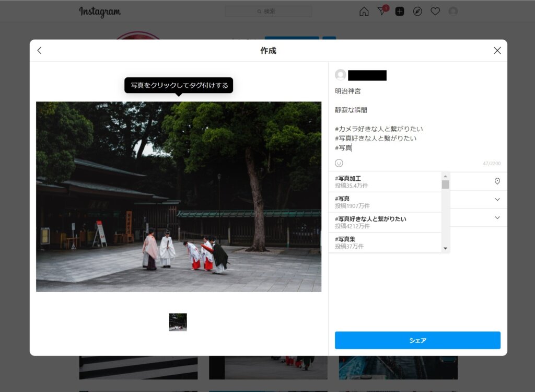Click the scroll up arrow in hashtag list
535x392 pixels.
[x=445, y=176]
